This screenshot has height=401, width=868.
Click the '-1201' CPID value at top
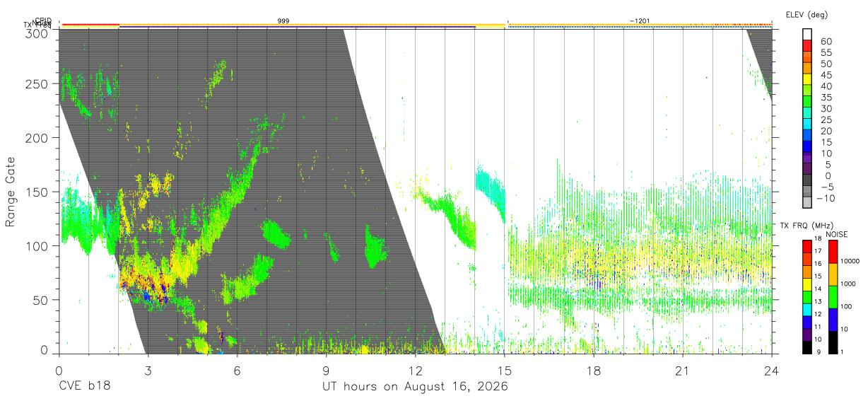640,21
